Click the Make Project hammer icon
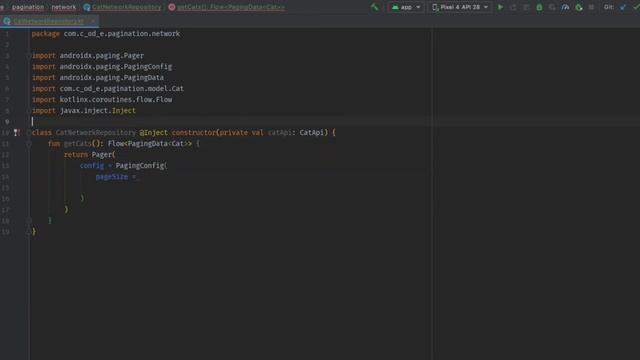Screen dimensions: 640x360 [375, 7]
